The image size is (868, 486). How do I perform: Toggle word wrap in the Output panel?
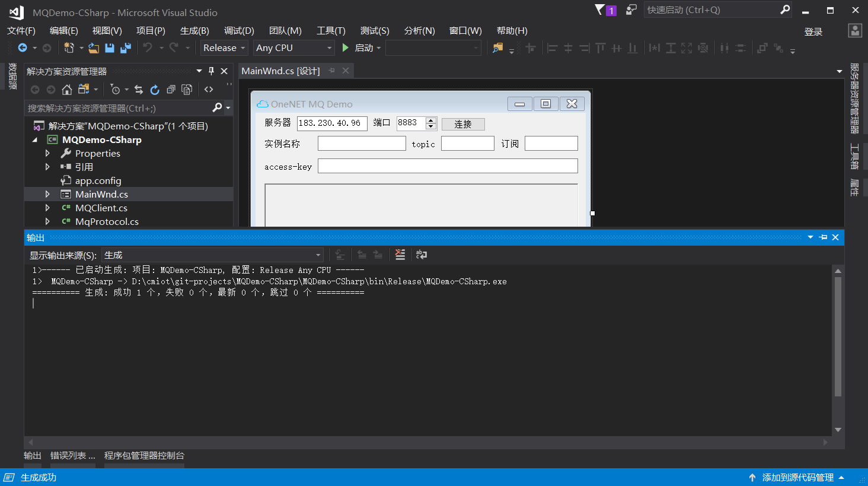[x=422, y=255]
